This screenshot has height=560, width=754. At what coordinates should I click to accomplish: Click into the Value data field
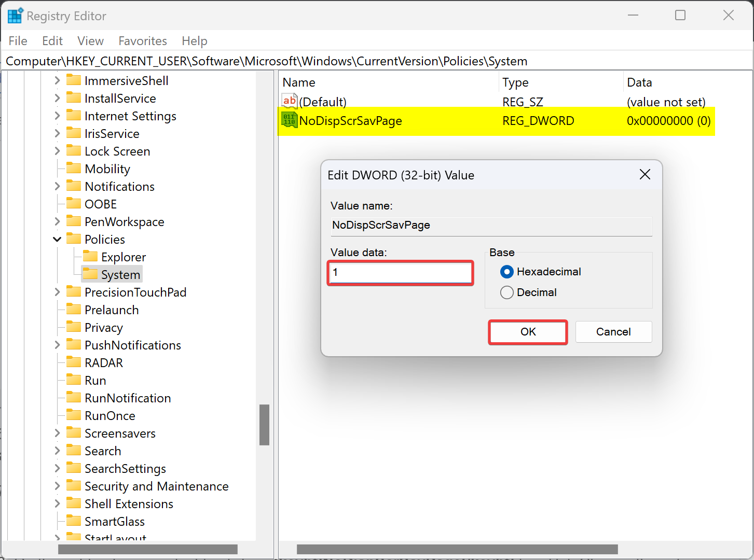point(401,273)
